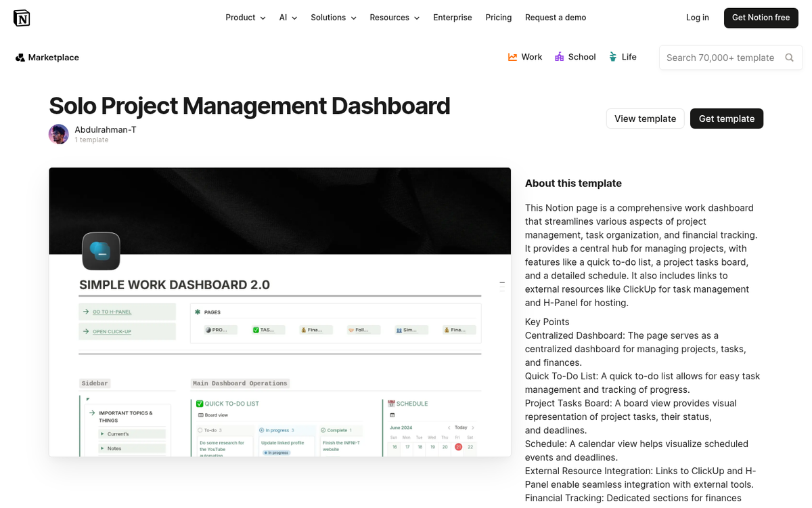Open the Abdulrahman-T profile avatar
The height and width of the screenshot is (508, 812).
[58, 134]
